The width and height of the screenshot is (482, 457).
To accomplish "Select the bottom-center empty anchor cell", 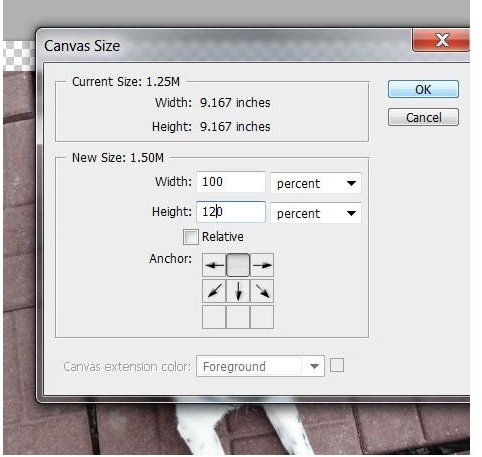I will tap(238, 317).
